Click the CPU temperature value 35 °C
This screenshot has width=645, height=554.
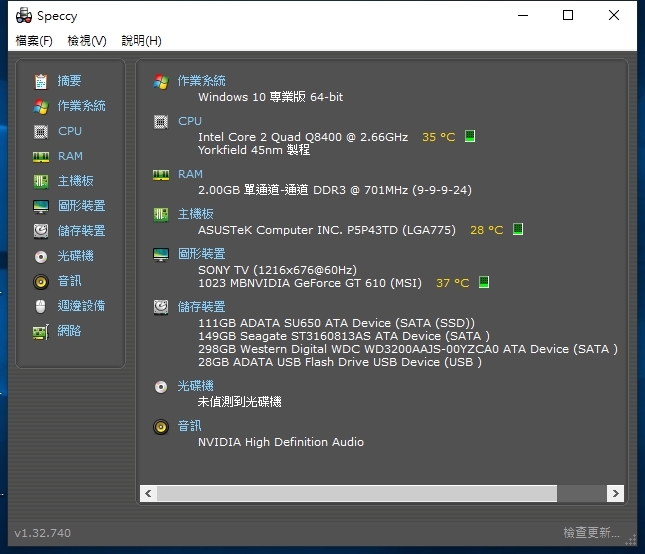pos(439,137)
